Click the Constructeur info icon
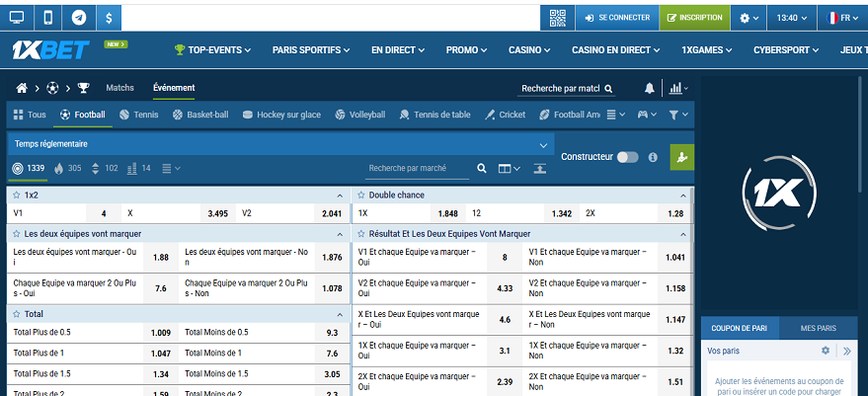The width and height of the screenshot is (868, 396). pyautogui.click(x=653, y=157)
